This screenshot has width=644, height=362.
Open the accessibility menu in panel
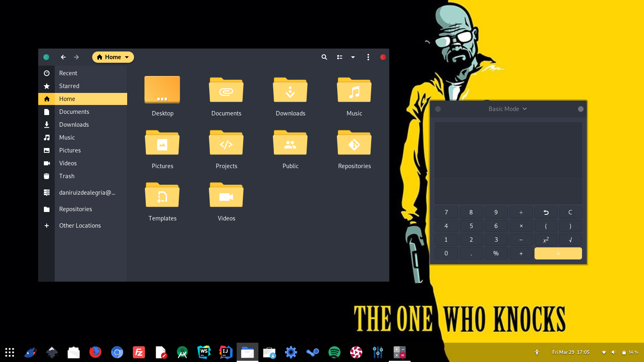click(537, 352)
